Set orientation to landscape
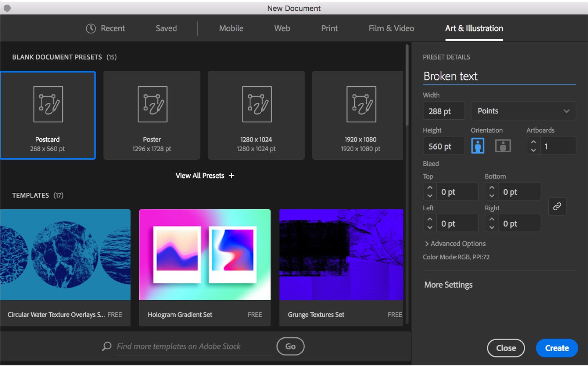 click(503, 146)
